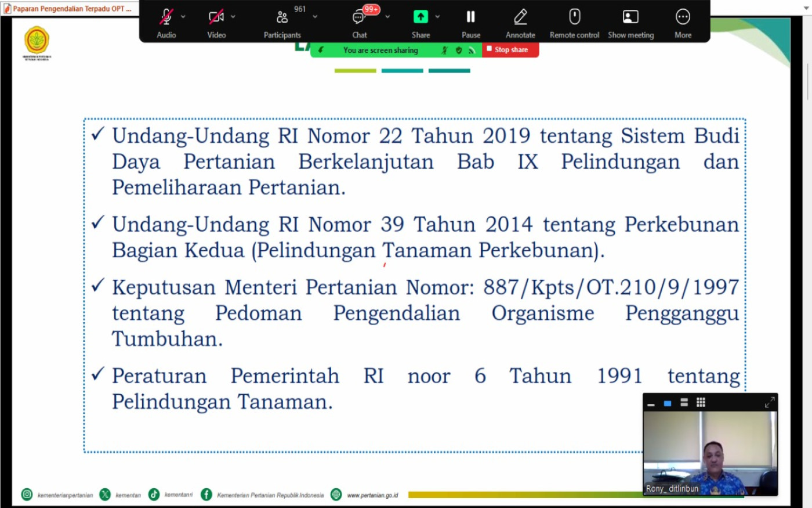
Task: Click Show meeting icon
Action: [x=630, y=17]
